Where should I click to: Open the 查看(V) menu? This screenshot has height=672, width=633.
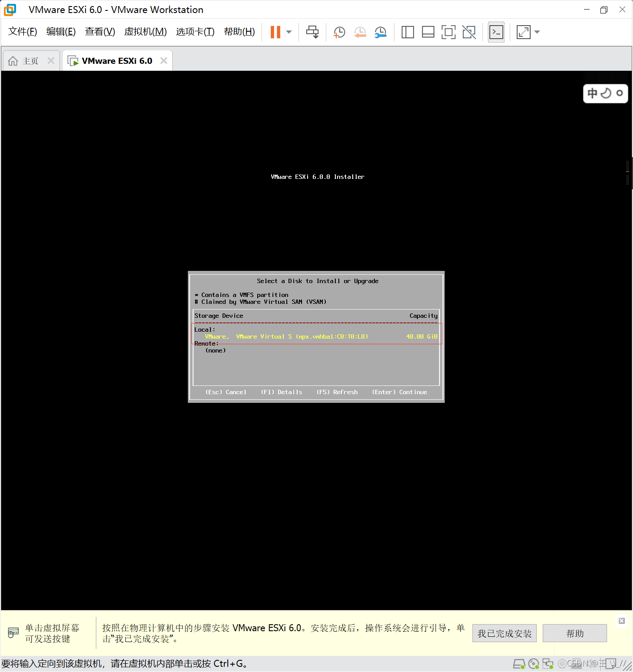[x=100, y=32]
